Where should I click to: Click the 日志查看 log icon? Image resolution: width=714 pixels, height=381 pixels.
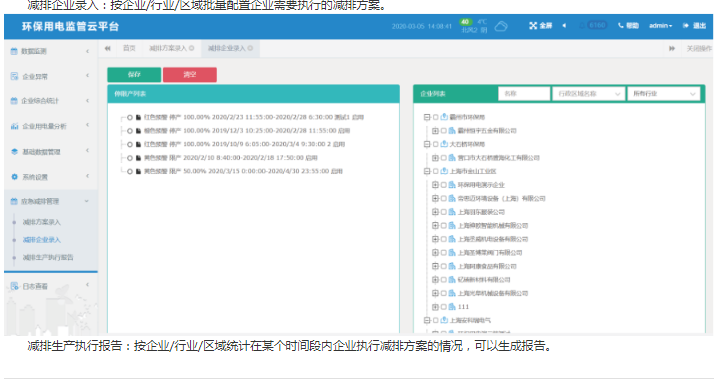click(x=15, y=286)
